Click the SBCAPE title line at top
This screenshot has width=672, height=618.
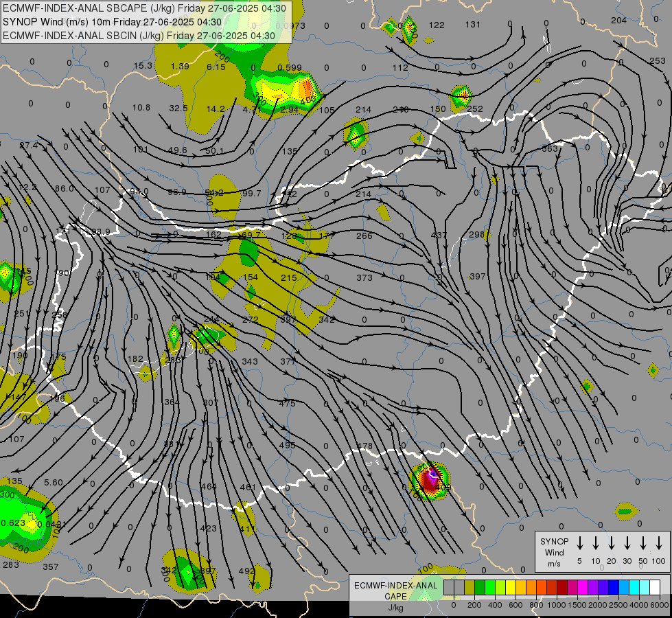click(144, 8)
